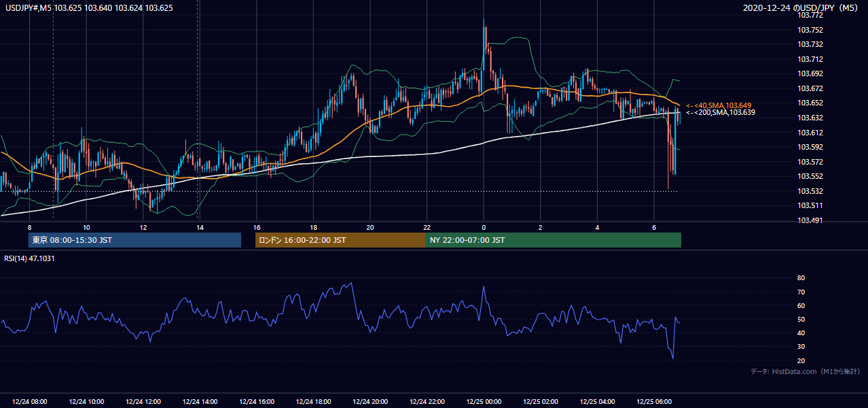Click price axis value 103.672
The width and height of the screenshot is (868, 408).
(x=810, y=88)
